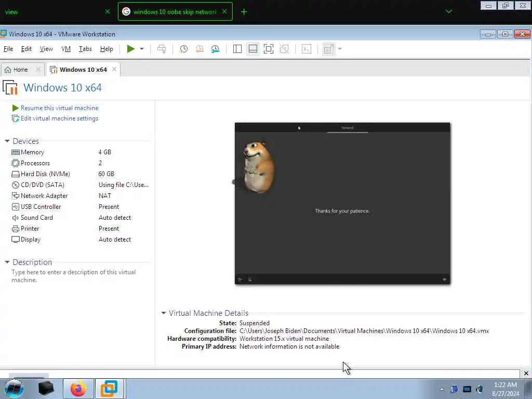
Task: Toggle the library sidebar view icon
Action: (x=237, y=49)
